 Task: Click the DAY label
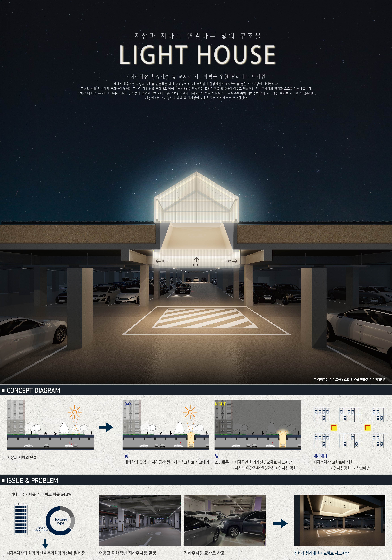tap(128, 404)
